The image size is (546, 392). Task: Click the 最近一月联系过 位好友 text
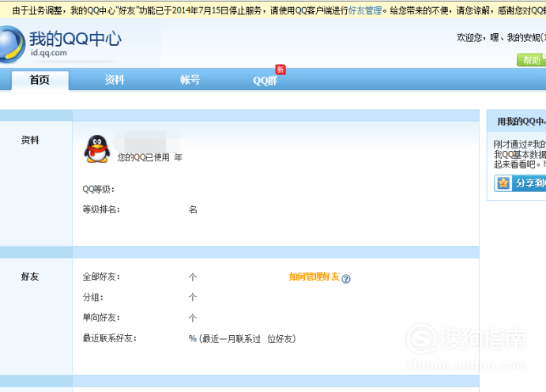point(247,339)
